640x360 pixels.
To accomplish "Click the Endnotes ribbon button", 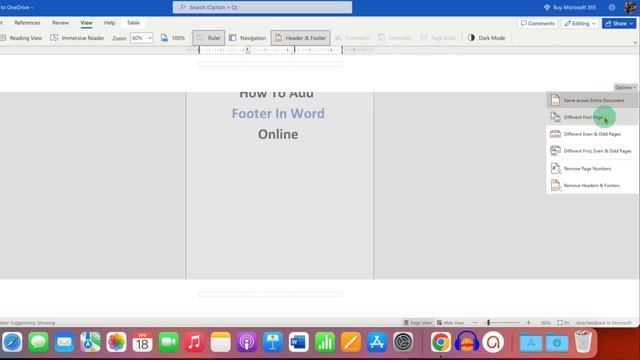I will [x=395, y=38].
